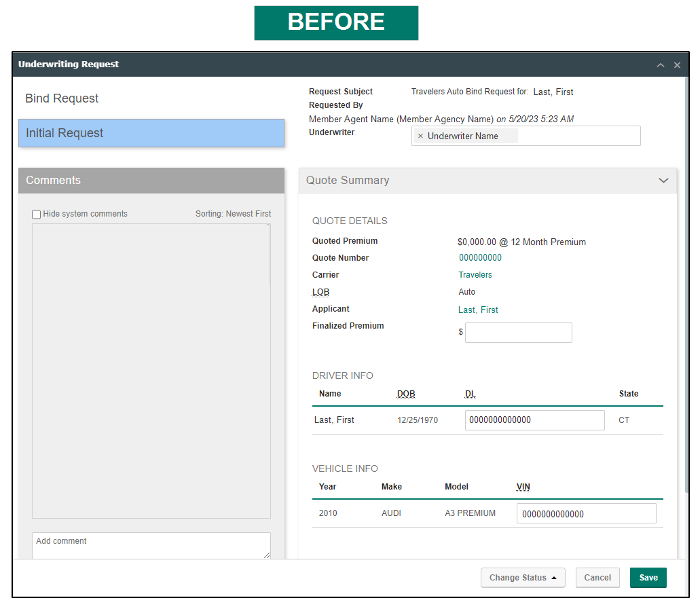Click the driver's DL number field
The height and width of the screenshot is (609, 700).
click(x=534, y=420)
